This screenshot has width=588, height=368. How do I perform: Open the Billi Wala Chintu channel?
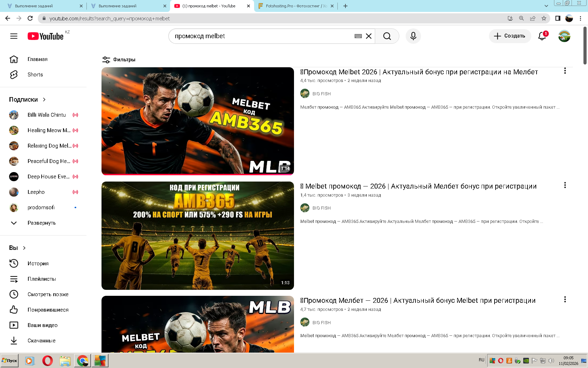(43, 115)
